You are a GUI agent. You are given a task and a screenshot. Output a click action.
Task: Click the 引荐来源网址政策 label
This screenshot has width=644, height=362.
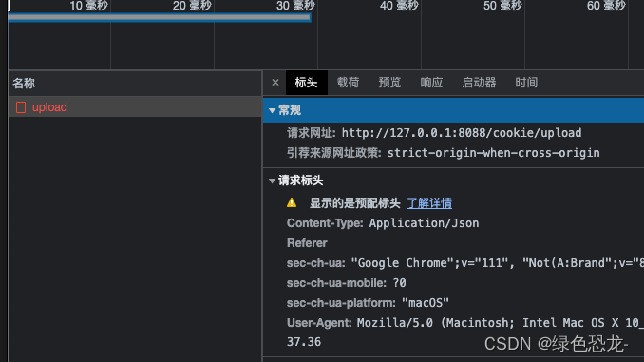tap(334, 153)
